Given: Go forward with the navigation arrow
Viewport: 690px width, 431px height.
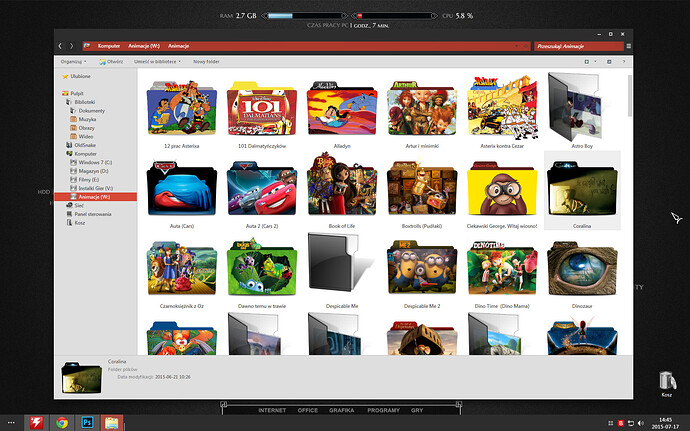Looking at the screenshot, I should [x=72, y=46].
